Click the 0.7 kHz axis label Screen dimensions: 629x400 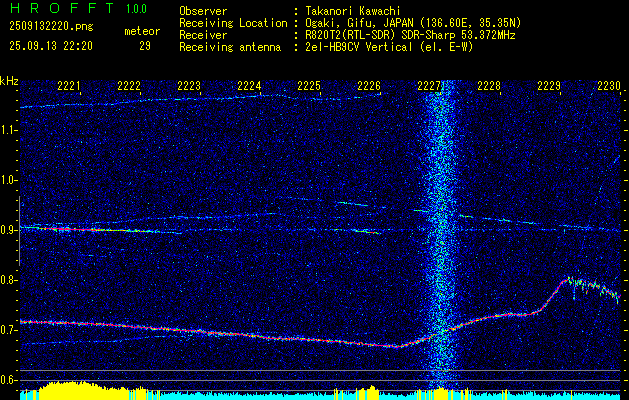[8, 330]
